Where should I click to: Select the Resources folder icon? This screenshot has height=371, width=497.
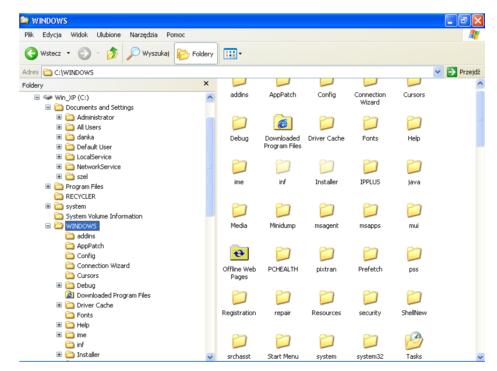326,298
